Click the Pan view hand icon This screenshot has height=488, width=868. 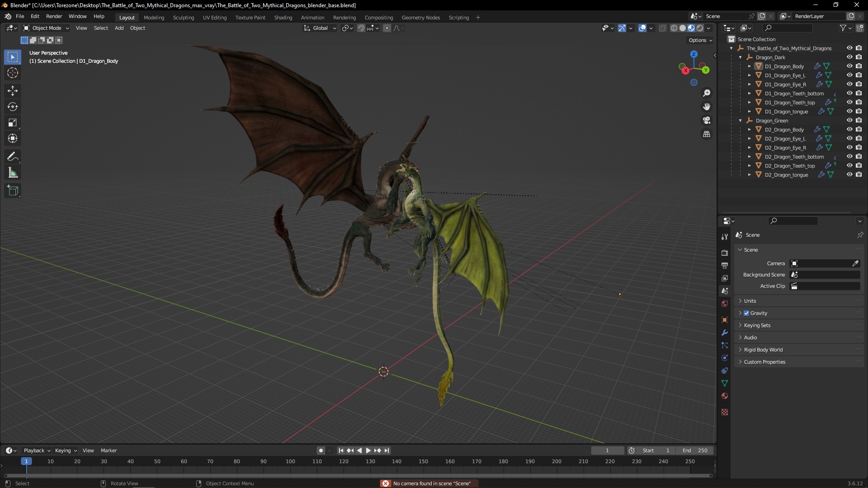(707, 107)
